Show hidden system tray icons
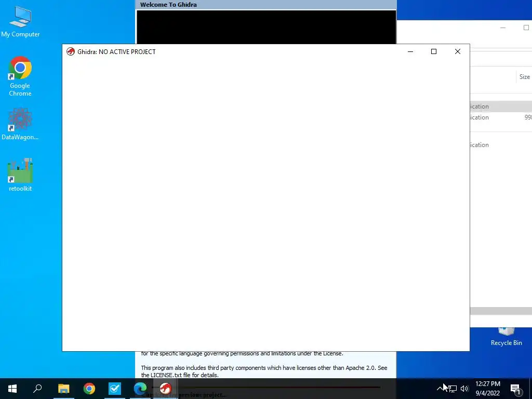 coord(440,389)
